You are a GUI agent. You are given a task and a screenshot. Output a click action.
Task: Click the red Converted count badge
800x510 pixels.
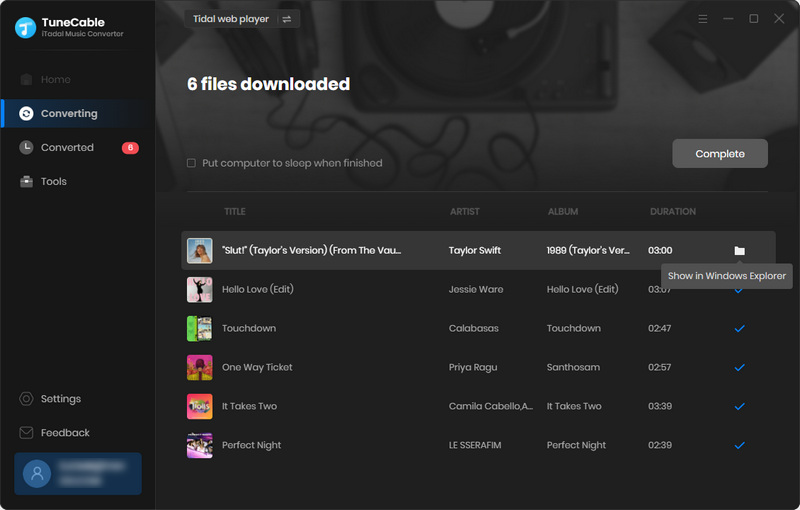130,147
